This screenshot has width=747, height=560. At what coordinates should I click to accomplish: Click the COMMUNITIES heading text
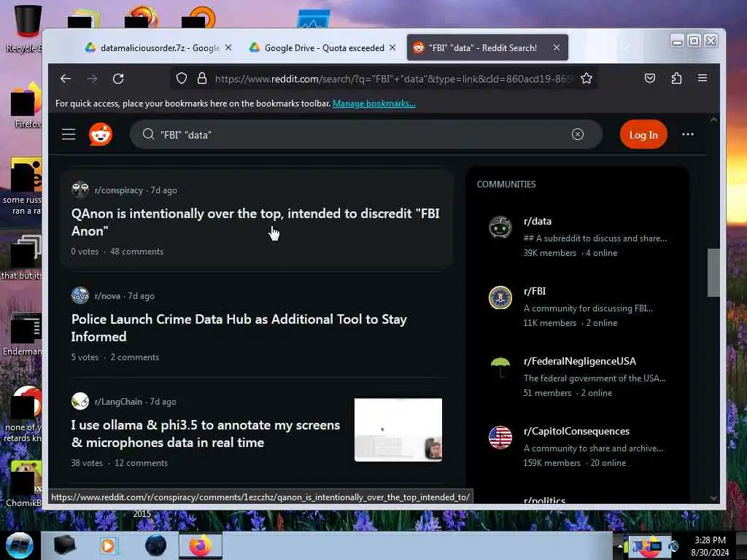(x=506, y=184)
